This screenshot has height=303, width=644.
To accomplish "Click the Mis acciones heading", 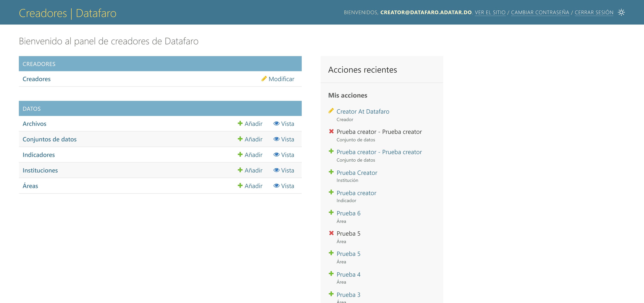I will pos(347,95).
